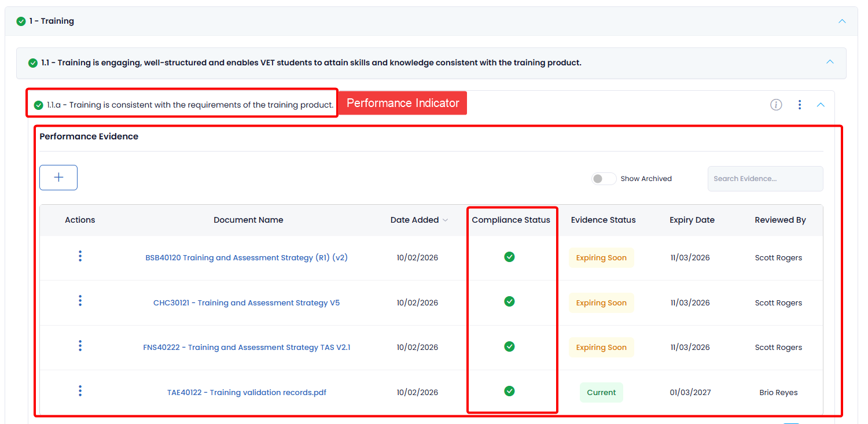Viewport: 868px width, 424px height.
Task: Click the plus button to add evidence
Action: pos(58,178)
